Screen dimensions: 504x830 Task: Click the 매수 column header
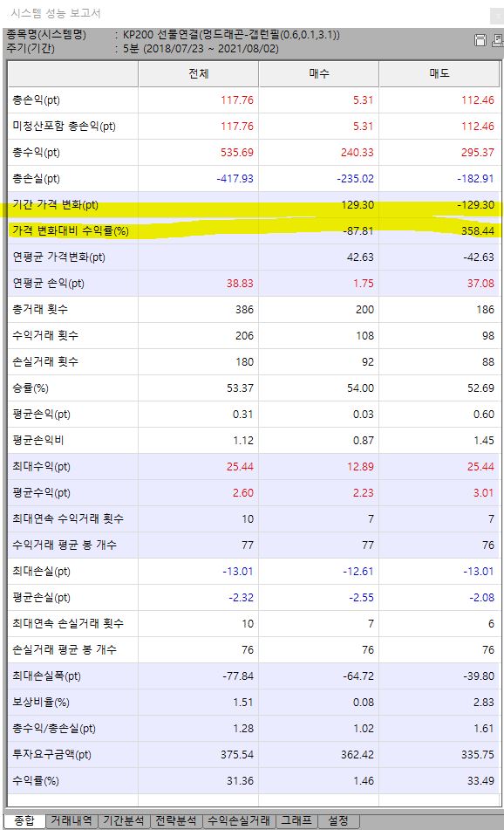[319, 73]
